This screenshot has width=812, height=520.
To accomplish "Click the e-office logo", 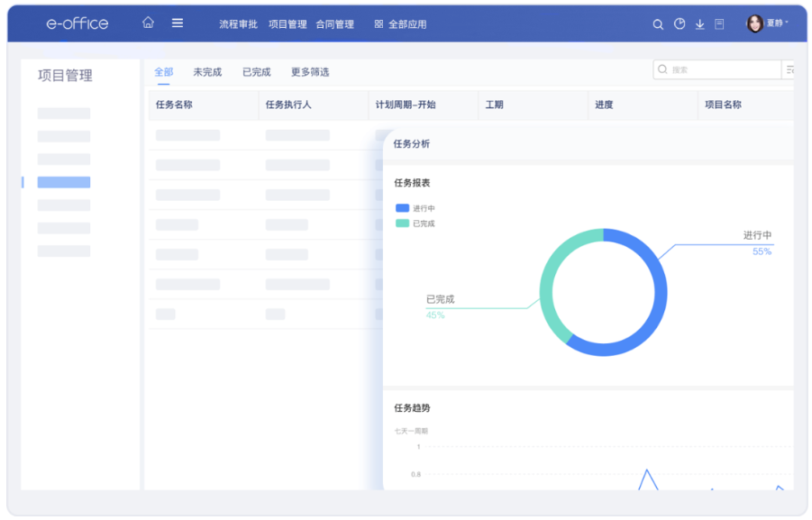I will 78,23.
